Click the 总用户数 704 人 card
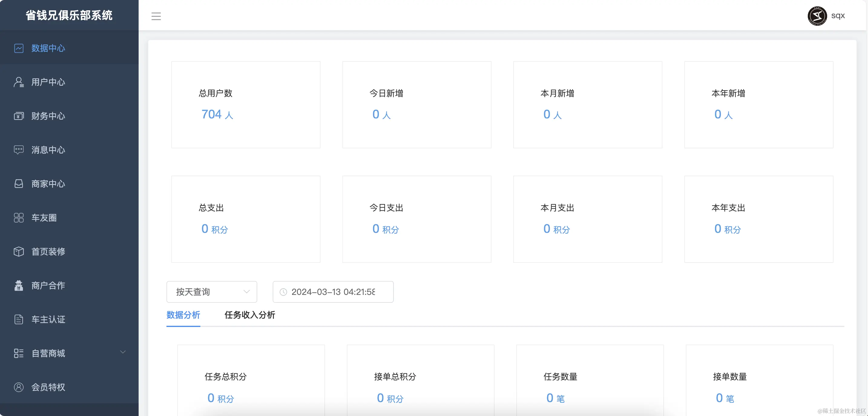Image resolution: width=868 pixels, height=416 pixels. click(246, 104)
